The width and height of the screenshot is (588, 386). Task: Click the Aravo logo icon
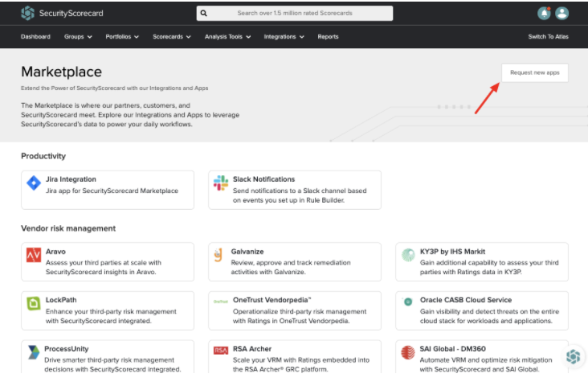[34, 255]
